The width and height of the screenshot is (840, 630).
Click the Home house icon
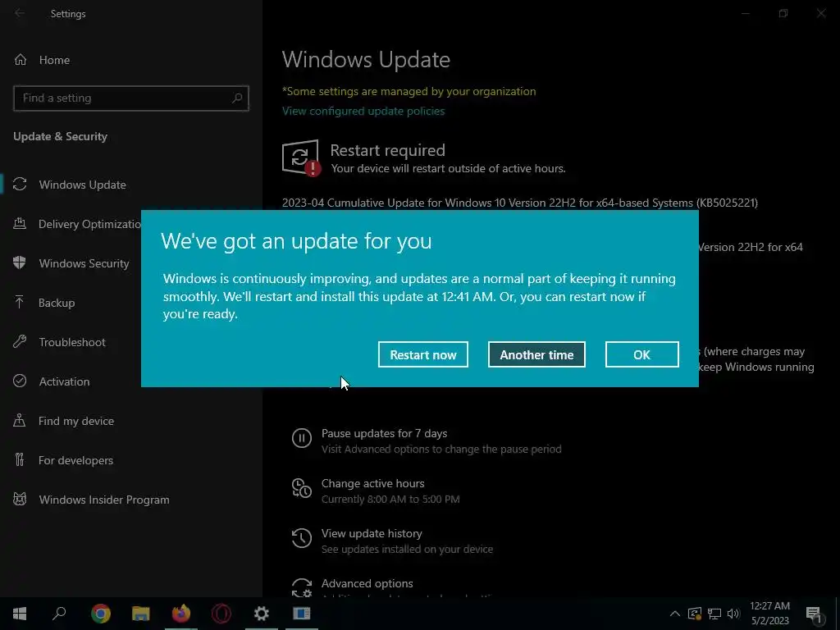coord(21,59)
